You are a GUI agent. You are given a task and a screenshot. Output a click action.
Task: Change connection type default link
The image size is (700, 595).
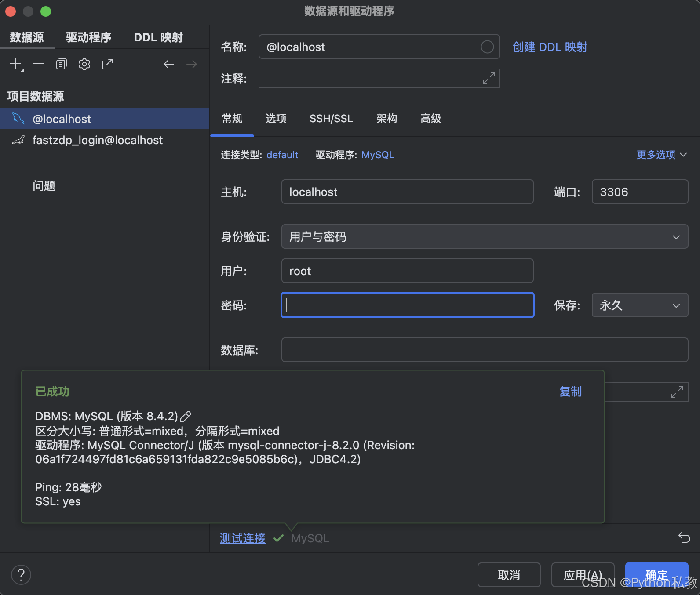282,155
